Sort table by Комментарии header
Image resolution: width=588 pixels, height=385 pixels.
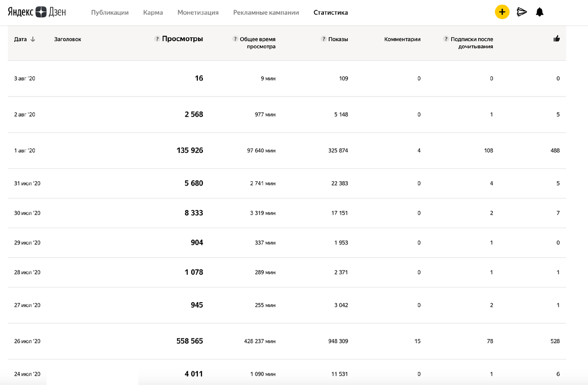tap(402, 39)
